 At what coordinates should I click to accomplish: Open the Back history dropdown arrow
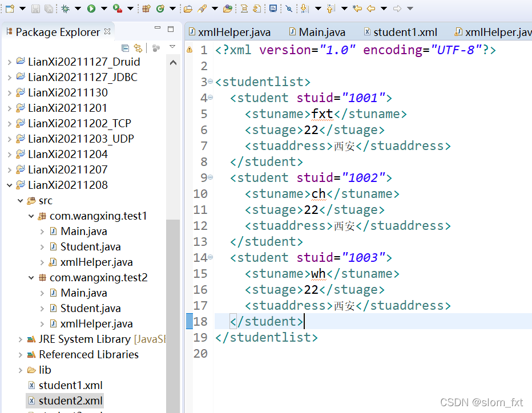[x=384, y=9]
